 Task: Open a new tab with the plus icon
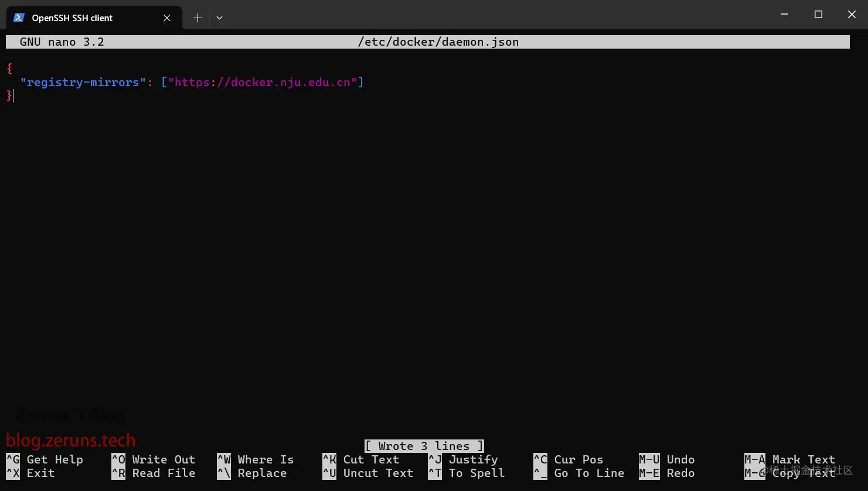(x=198, y=18)
